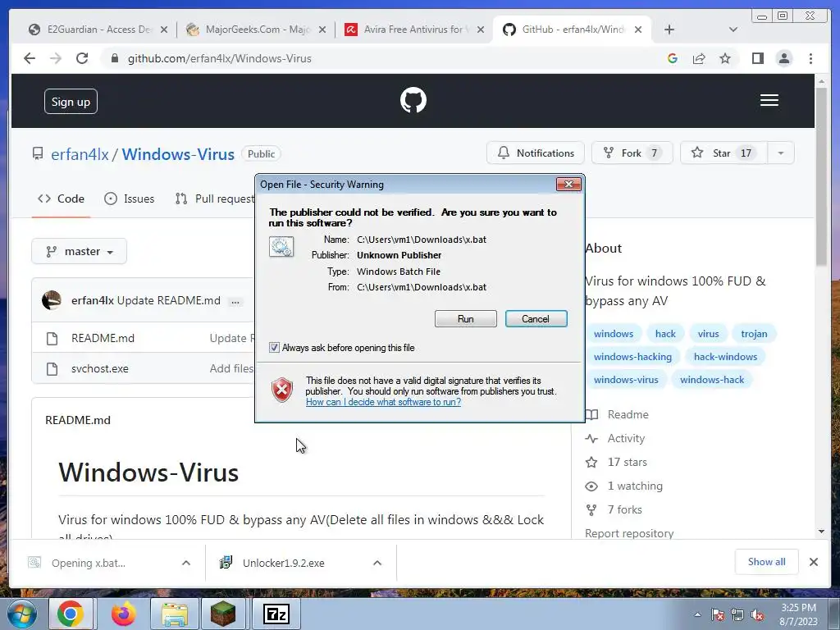
Task: Open Windows Explorer from taskbar
Action: [x=176, y=614]
